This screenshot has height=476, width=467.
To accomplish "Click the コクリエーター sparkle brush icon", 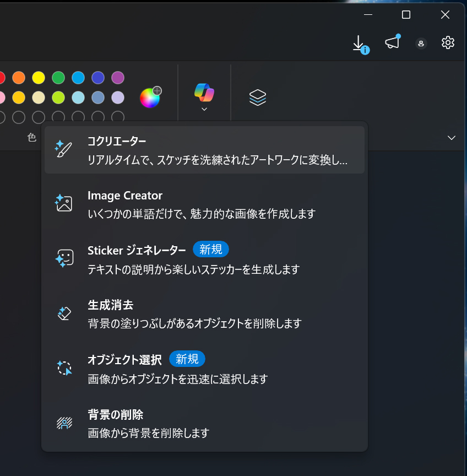I will tap(64, 148).
